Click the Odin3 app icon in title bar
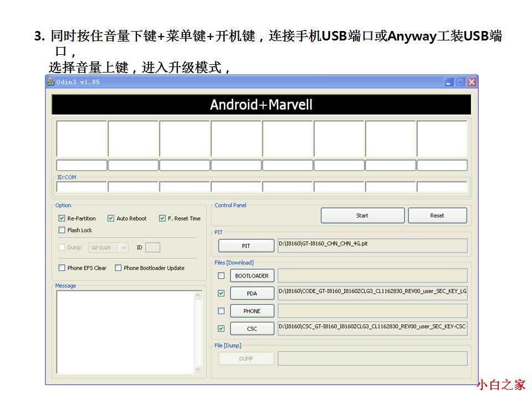 point(50,82)
